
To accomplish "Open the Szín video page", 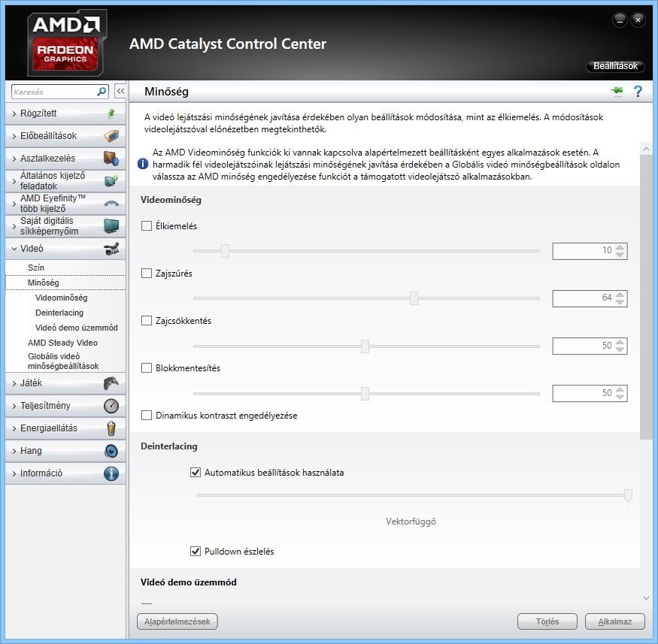I will [x=35, y=268].
